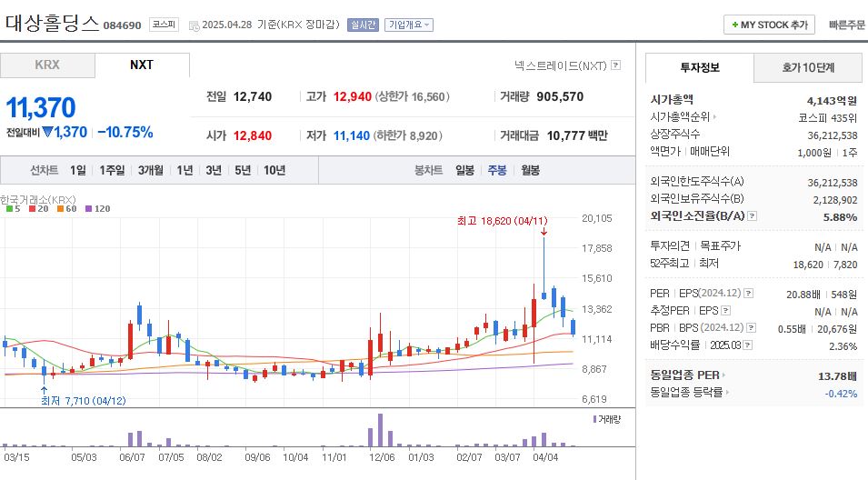Click the 배당수익률 2.36% value
The width and height of the screenshot is (868, 480).
(843, 346)
